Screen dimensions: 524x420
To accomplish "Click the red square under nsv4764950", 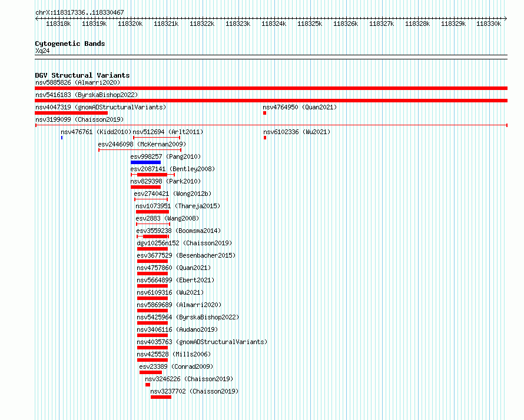I will pos(265,113).
